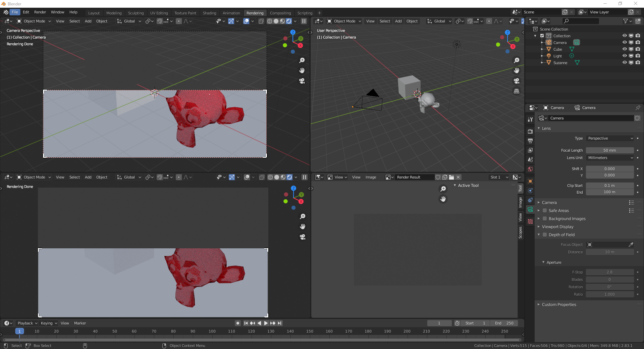This screenshot has width=644, height=349.
Task: Open the View Layer properties tab
Action: (530, 150)
